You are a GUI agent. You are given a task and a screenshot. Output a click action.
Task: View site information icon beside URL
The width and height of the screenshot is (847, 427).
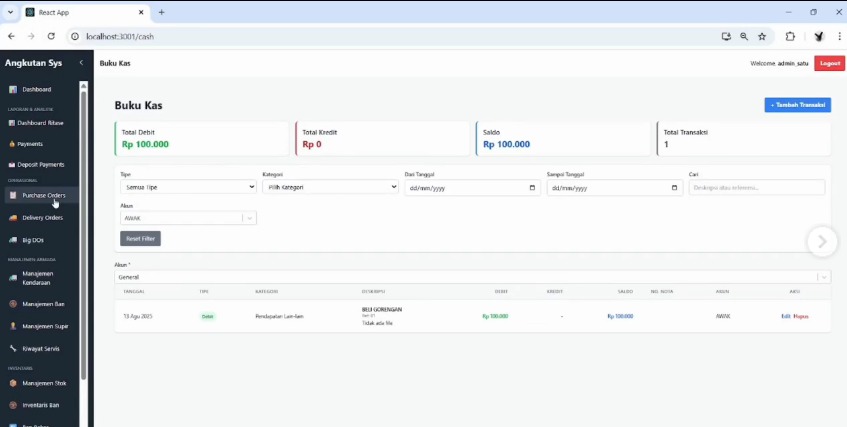[75, 36]
